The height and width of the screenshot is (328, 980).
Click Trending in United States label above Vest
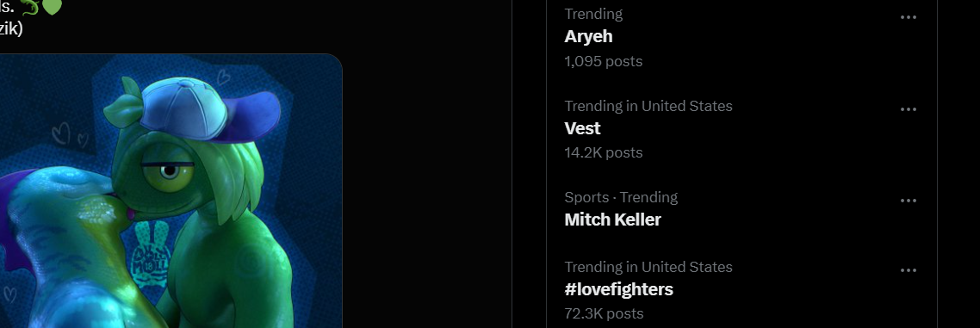click(x=648, y=106)
